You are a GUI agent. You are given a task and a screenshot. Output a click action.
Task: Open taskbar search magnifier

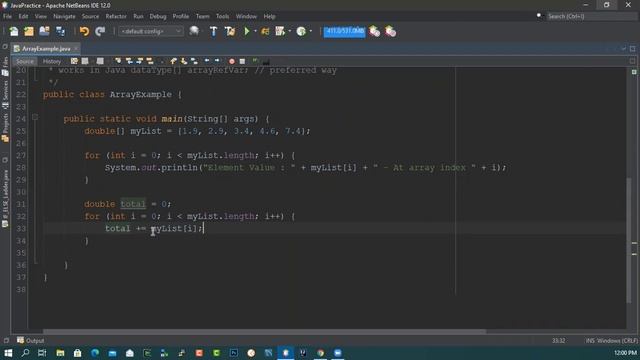pyautogui.click(x=25, y=353)
